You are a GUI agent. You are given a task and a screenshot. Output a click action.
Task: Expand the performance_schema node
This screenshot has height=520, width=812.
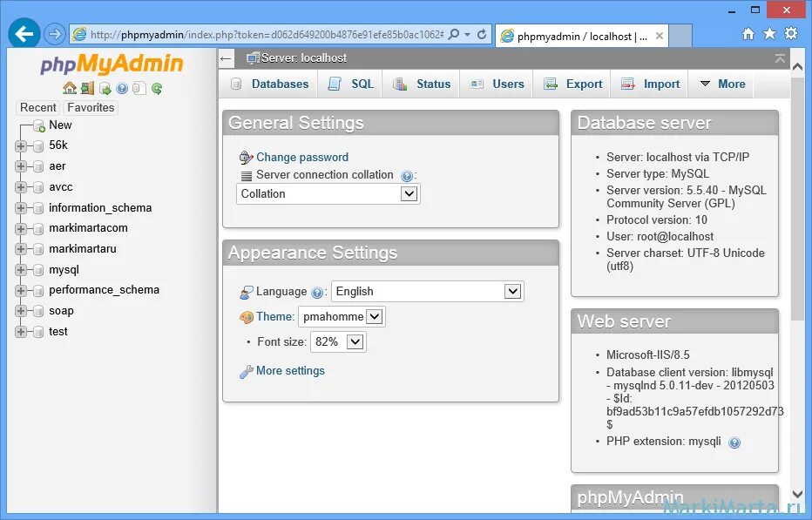(x=21, y=291)
